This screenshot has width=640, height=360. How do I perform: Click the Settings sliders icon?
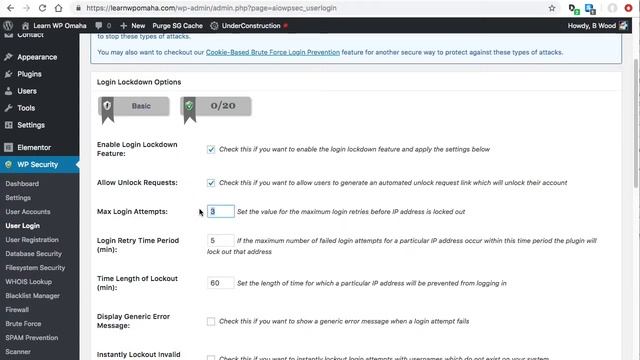[9, 125]
